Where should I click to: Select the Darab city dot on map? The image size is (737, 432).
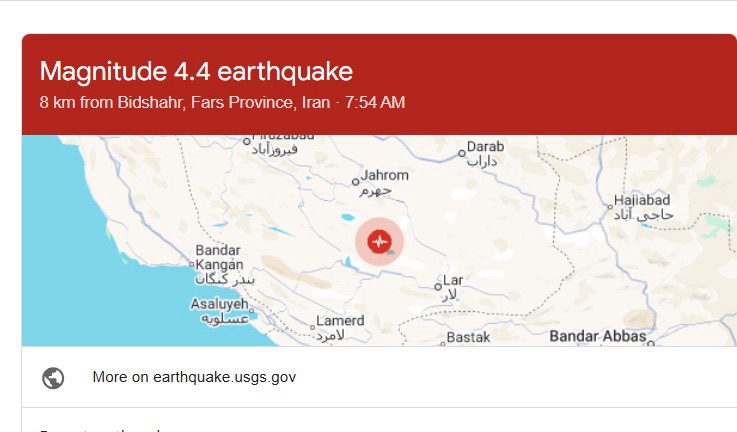pos(461,153)
